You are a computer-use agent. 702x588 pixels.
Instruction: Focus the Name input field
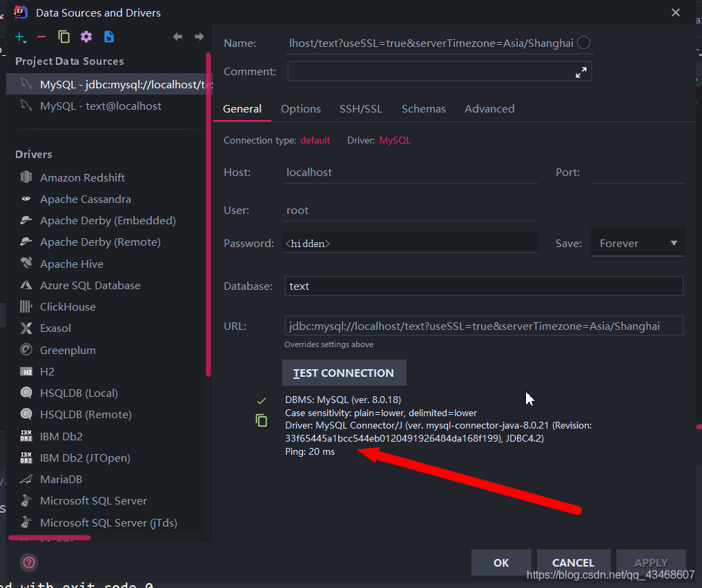tap(431, 43)
